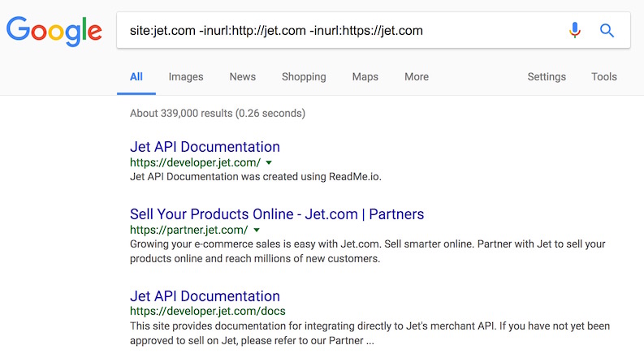Click the Google logo

[x=54, y=31]
